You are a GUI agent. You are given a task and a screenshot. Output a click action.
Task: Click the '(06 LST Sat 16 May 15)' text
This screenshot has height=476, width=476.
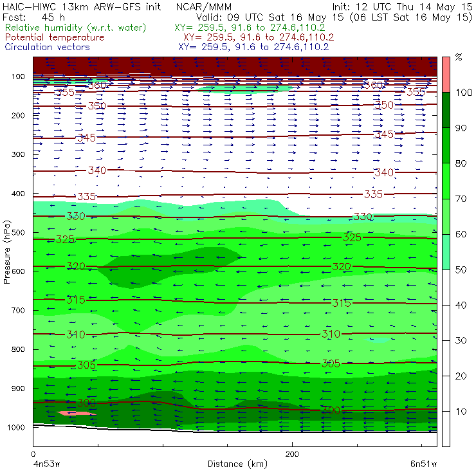(411, 17)
